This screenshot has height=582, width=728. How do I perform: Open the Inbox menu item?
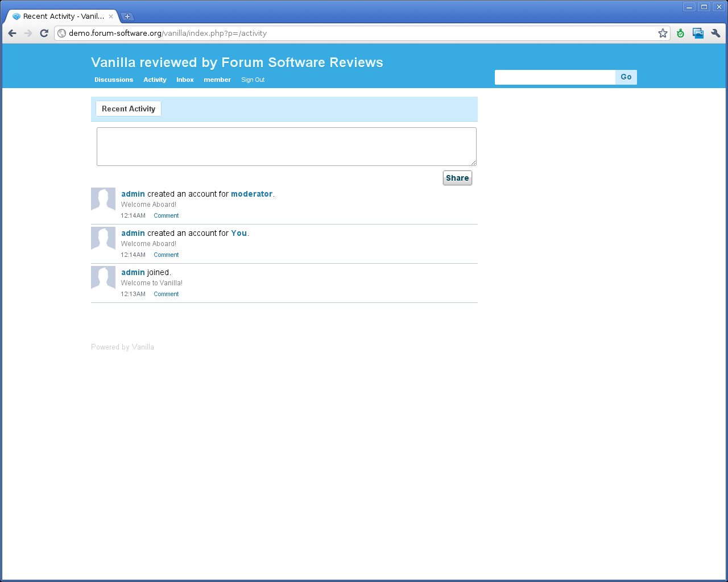click(x=185, y=80)
